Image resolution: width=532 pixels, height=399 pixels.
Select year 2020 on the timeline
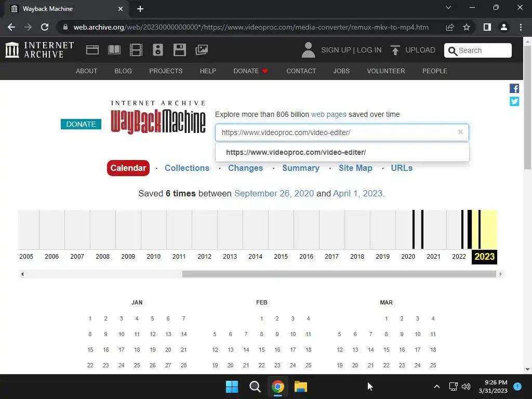coord(408,257)
